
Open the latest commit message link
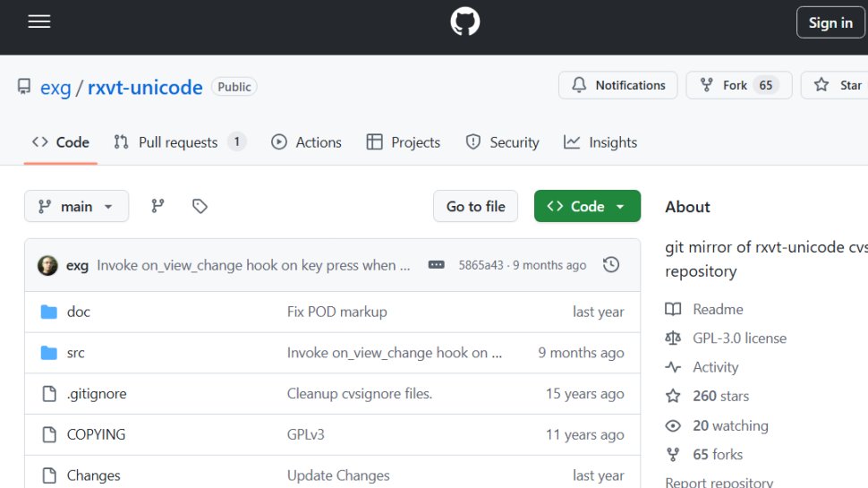[253, 265]
